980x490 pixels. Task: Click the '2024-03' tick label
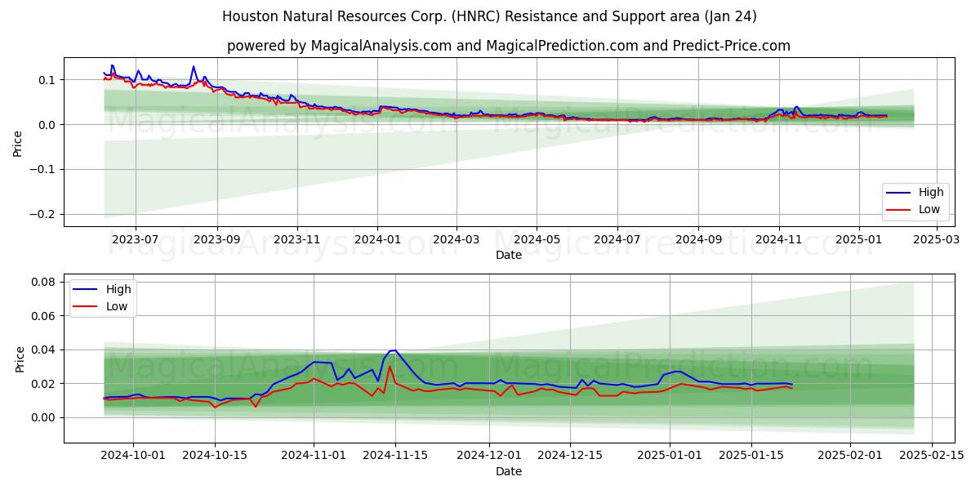(x=456, y=240)
